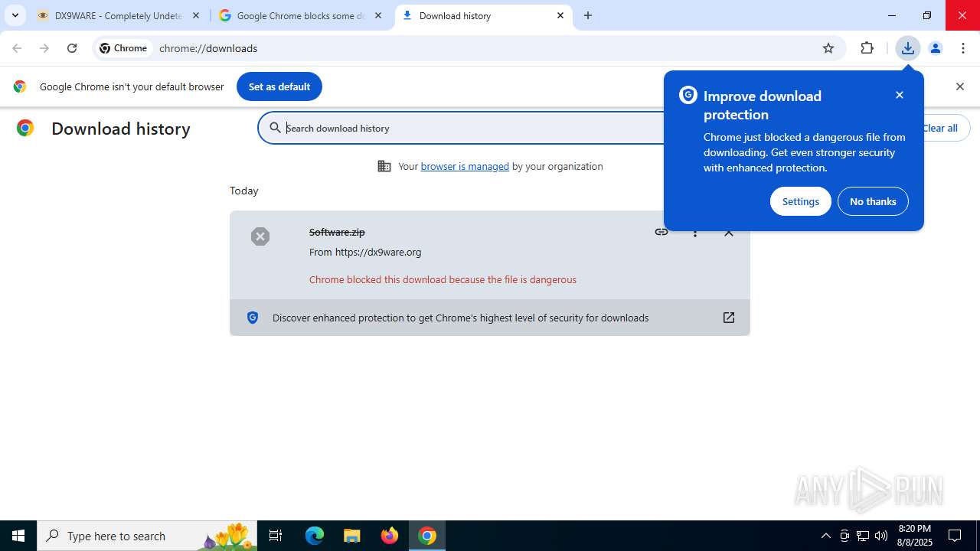This screenshot has width=980, height=551.
Task: Open the volume tray icon
Action: (881, 536)
